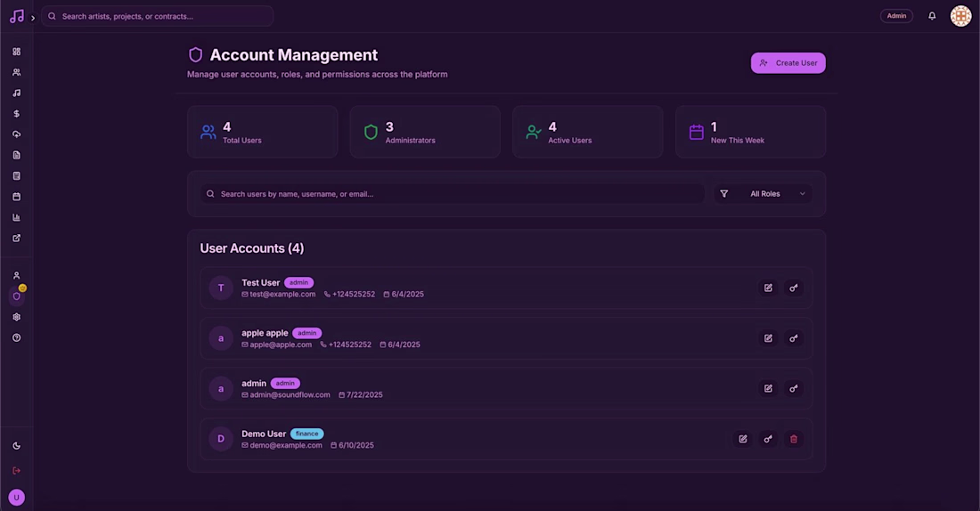Click the 6/10/2025 date

pos(356,445)
